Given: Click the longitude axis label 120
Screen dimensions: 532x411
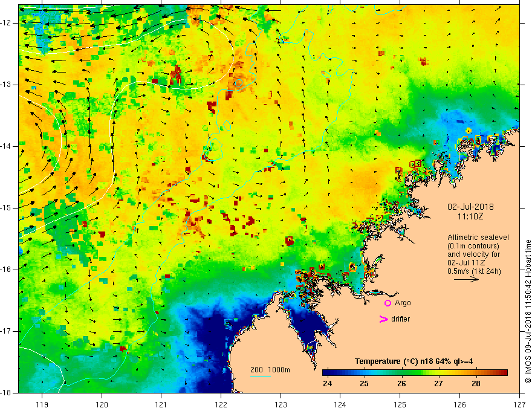Looking at the screenshot, I should tap(102, 404).
